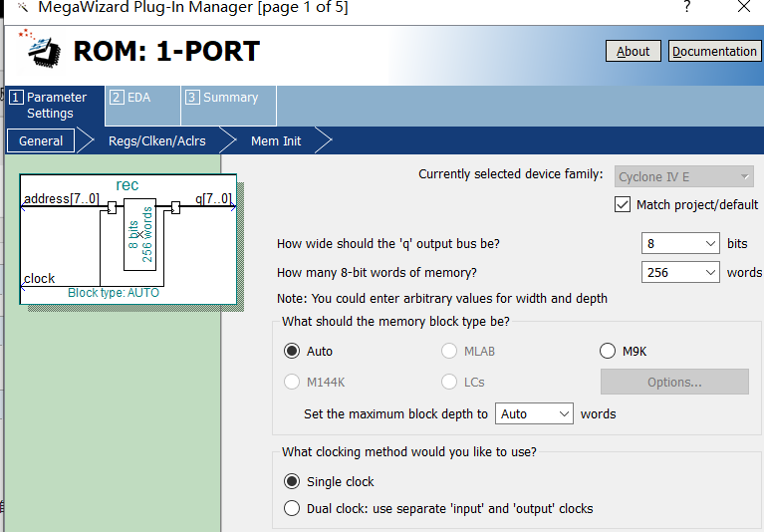This screenshot has height=532, width=764.
Task: Click the rec block diagram preview
Action: click(128, 239)
